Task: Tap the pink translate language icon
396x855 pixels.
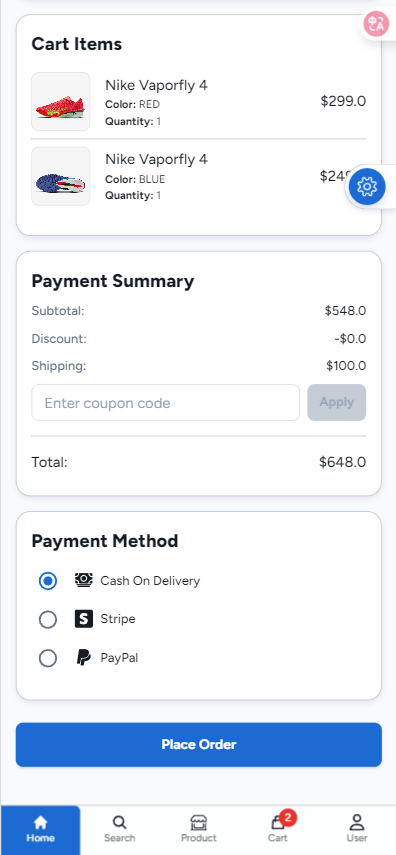Action: (376, 24)
